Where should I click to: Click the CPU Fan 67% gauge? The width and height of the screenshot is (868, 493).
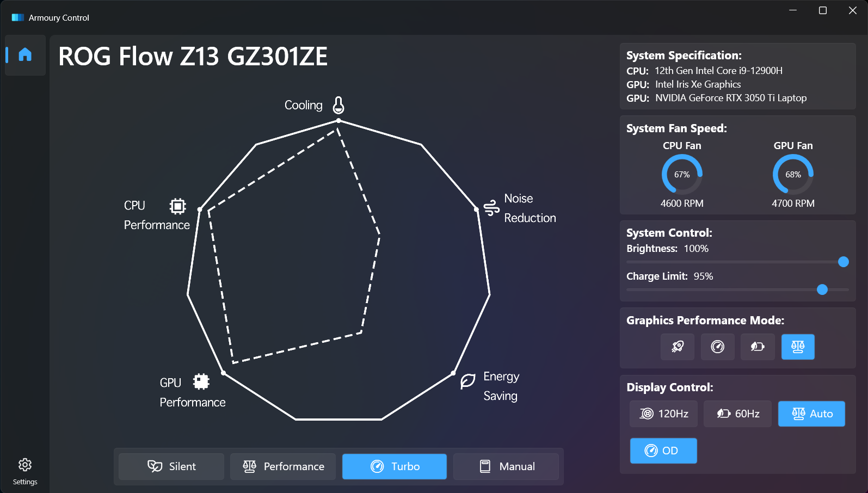click(x=682, y=174)
